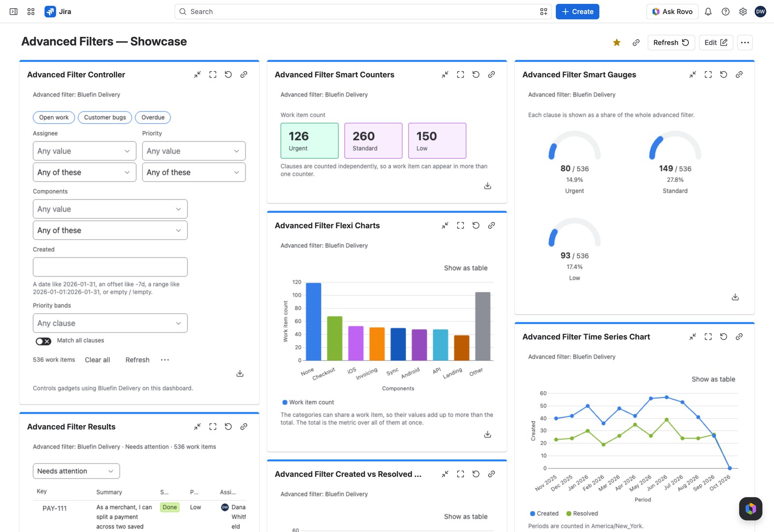Download Smart Gauges data icon
Image resolution: width=774 pixels, height=532 pixels.
(735, 297)
